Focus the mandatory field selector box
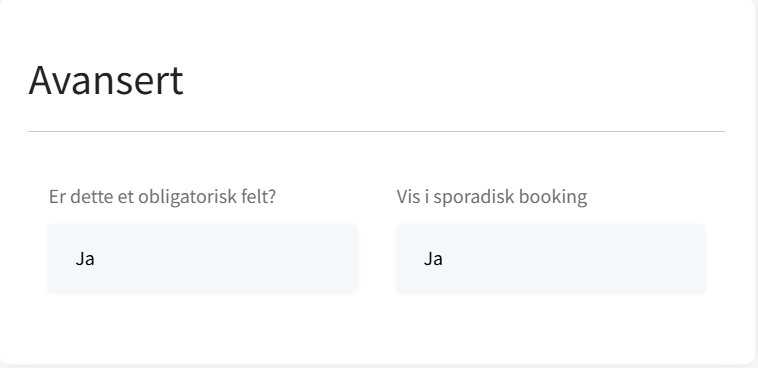Screen dimensions: 758x368 [203, 258]
